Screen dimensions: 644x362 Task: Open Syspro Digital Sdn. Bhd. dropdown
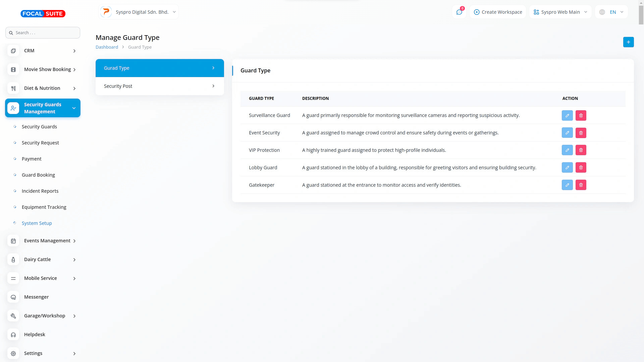[139, 12]
